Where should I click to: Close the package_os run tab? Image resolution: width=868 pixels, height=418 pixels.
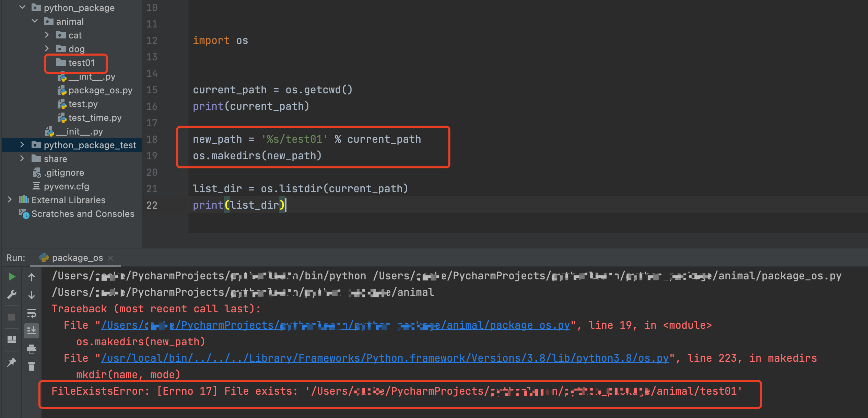click(110, 258)
